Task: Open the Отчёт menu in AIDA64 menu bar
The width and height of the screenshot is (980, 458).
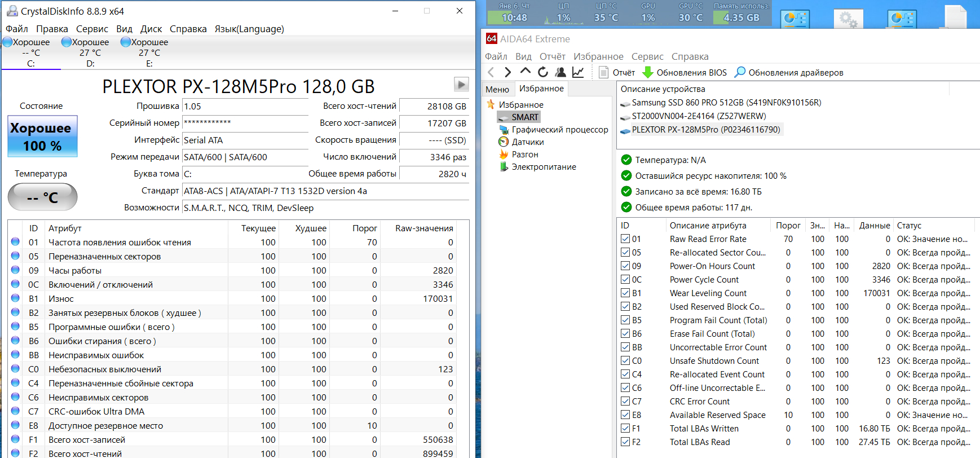Action: 553,56
